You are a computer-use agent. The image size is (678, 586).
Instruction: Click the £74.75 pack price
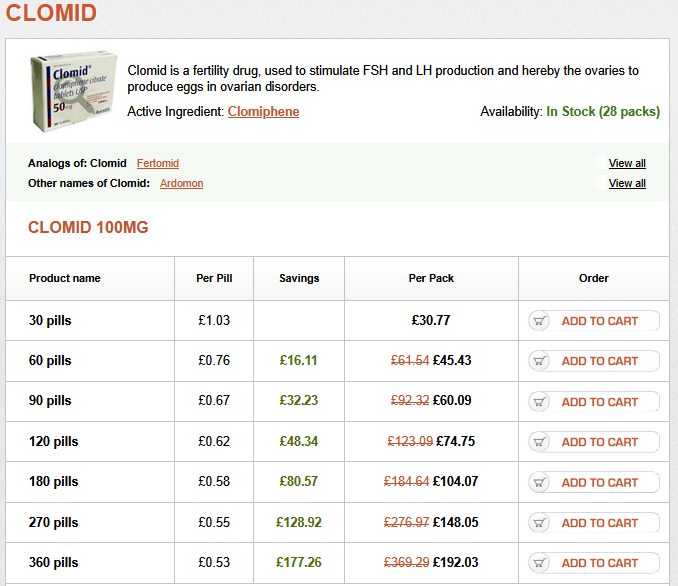(x=455, y=441)
